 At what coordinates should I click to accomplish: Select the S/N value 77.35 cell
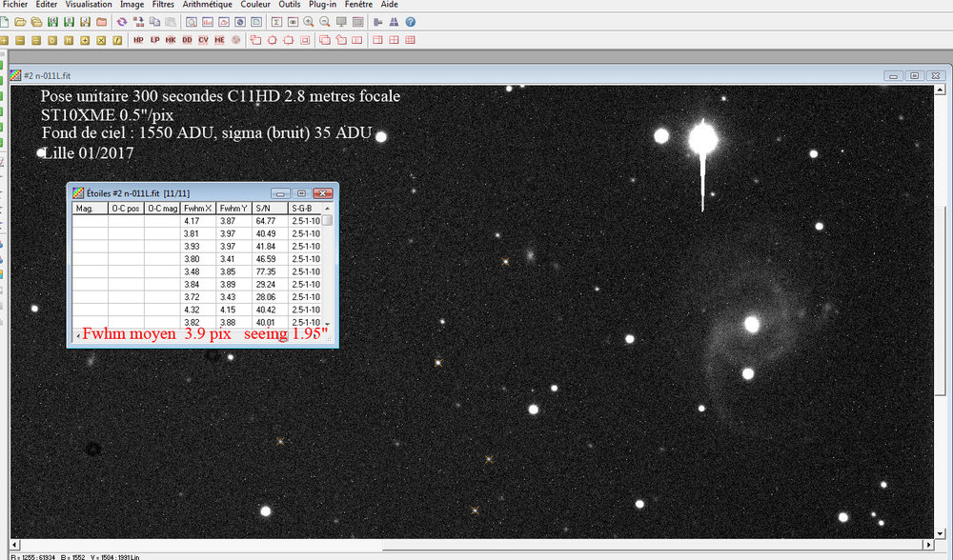click(x=270, y=271)
